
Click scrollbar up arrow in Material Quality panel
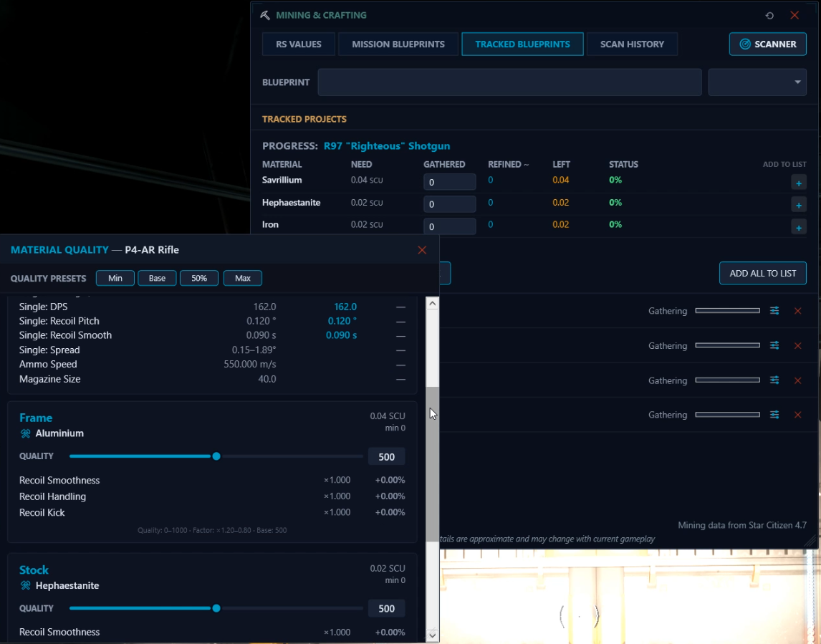(x=432, y=303)
